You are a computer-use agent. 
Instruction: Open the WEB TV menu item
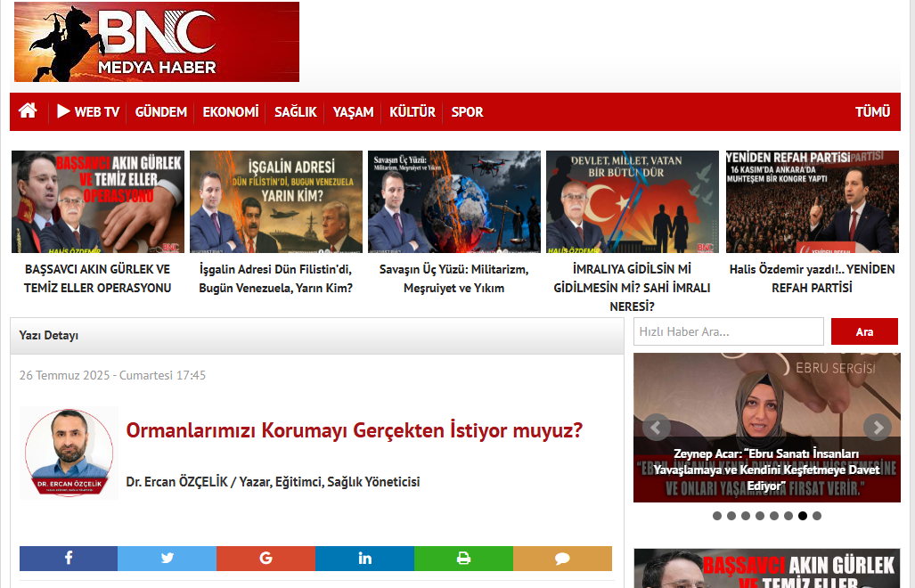88,112
